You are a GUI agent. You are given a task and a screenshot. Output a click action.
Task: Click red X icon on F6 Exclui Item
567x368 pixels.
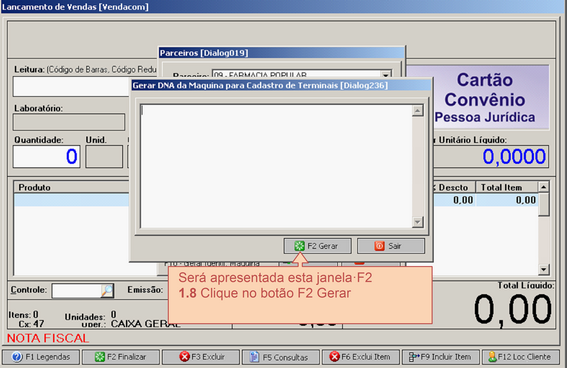click(x=334, y=357)
